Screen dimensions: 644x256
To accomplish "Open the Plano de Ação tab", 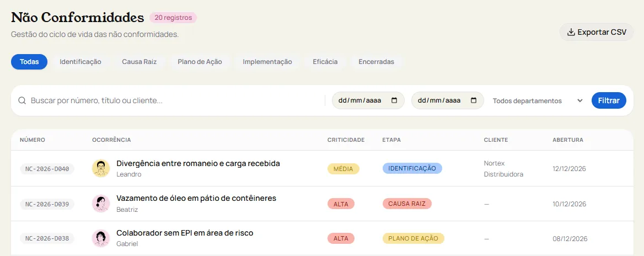I will [x=200, y=62].
